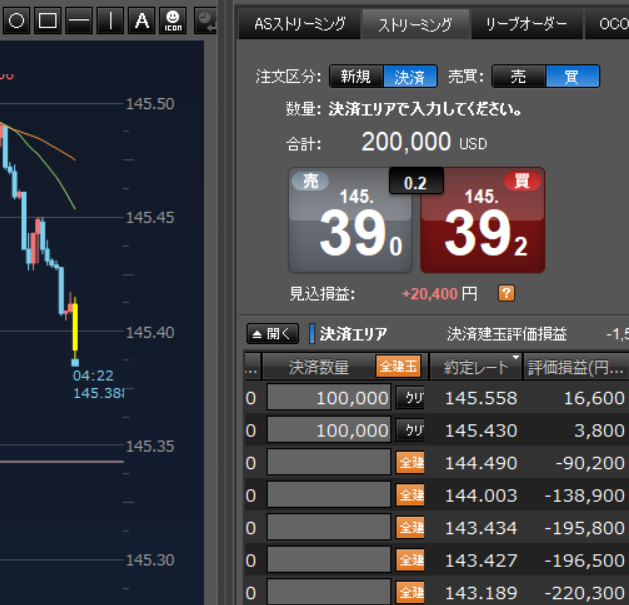The image size is (629, 605).
Task: Click the sell price panel 145.390
Action: coord(350,220)
